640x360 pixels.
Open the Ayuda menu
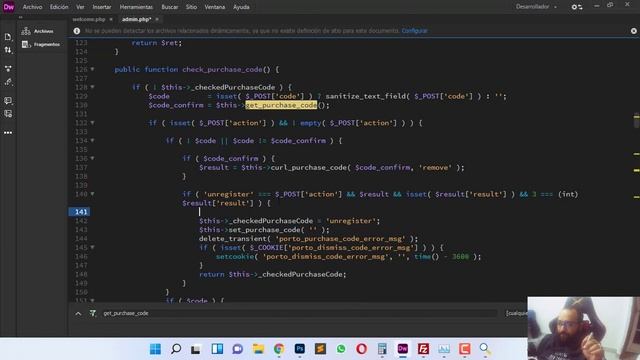(241, 7)
